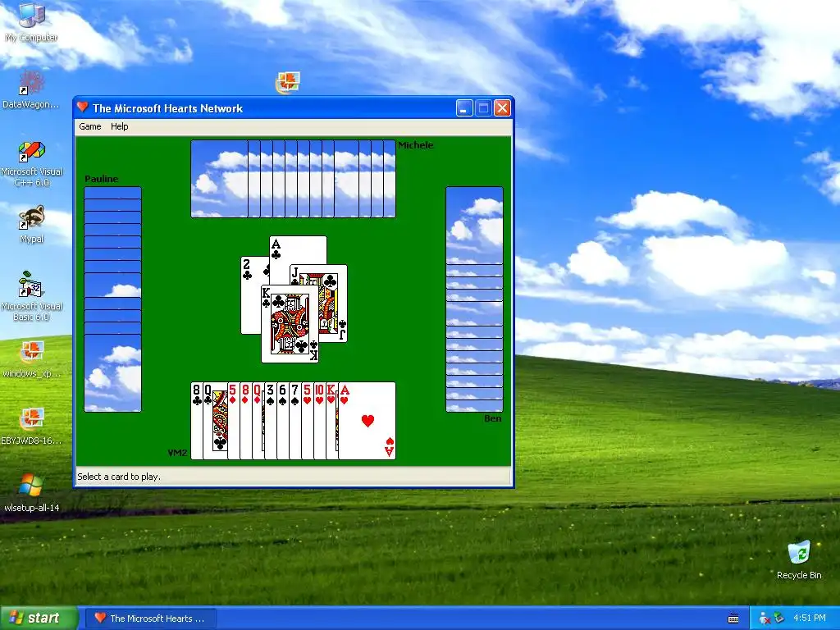Select the 8 of diamonds card
The height and width of the screenshot is (630, 840).
coord(246,421)
